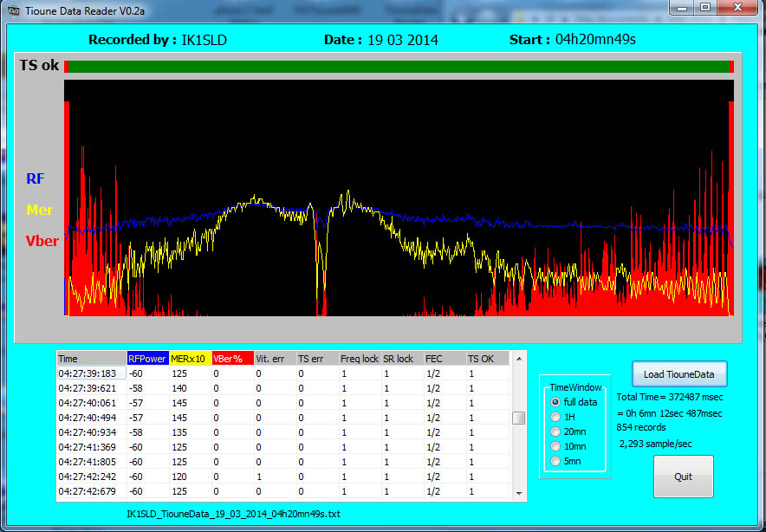Switch time window to 20mn

[x=555, y=431]
